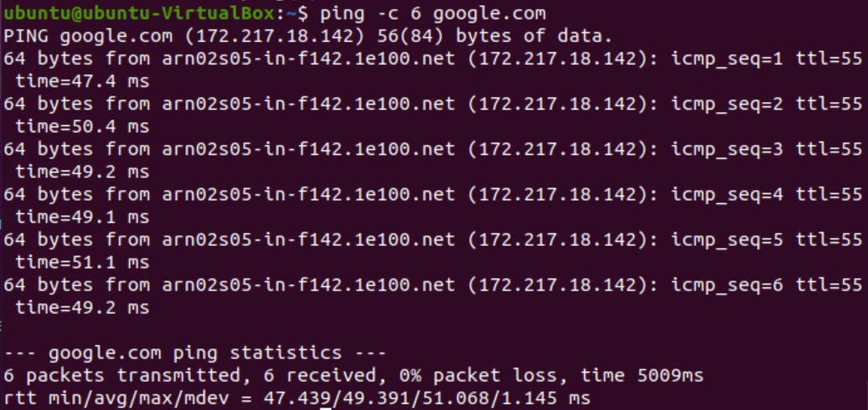Click the 'time 5009ms' text
868x410 pixels.
point(642,376)
